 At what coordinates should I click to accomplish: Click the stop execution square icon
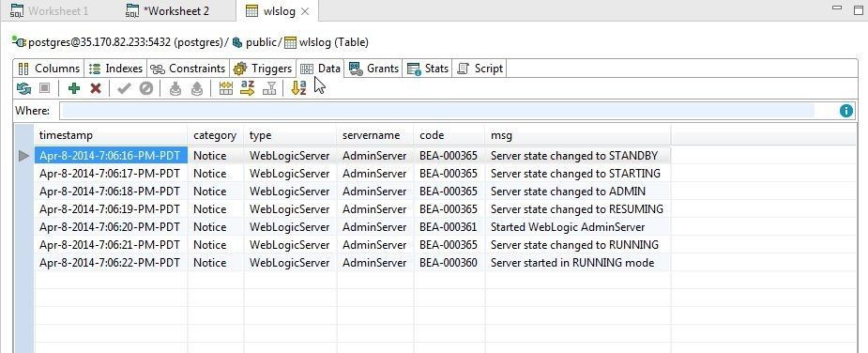pyautogui.click(x=45, y=88)
